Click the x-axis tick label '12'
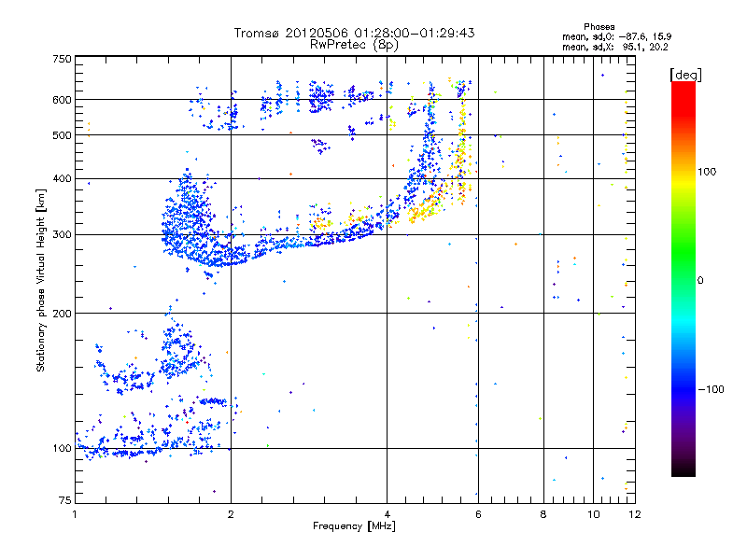 coord(635,514)
